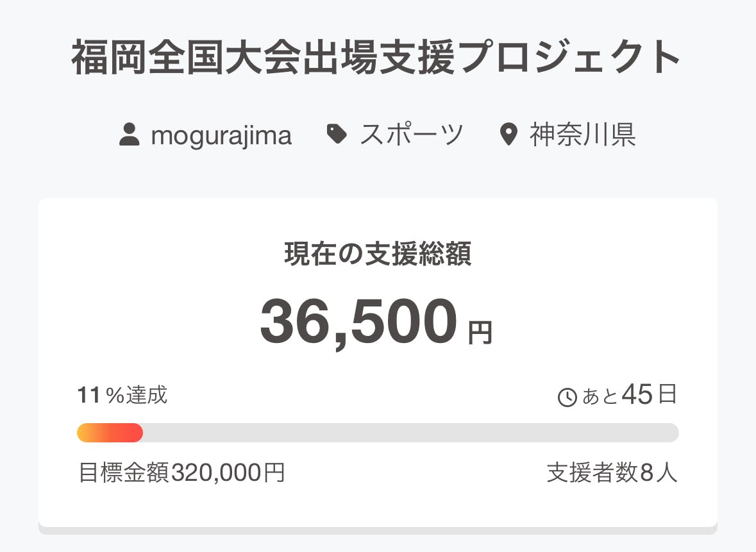Click the location pin icon before 神奈川県
Viewport: 756px width, 552px height.
(508, 135)
